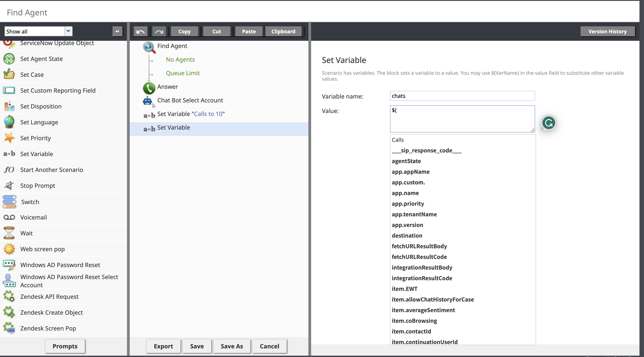Select the Answer block in scenario
This screenshot has width=644, height=357.
coord(167,87)
